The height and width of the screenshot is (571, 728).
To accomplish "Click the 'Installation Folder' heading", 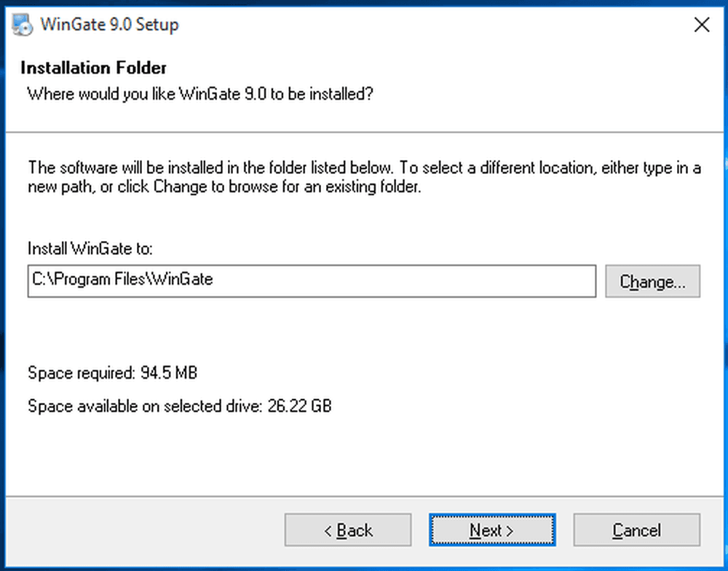I will [x=93, y=68].
